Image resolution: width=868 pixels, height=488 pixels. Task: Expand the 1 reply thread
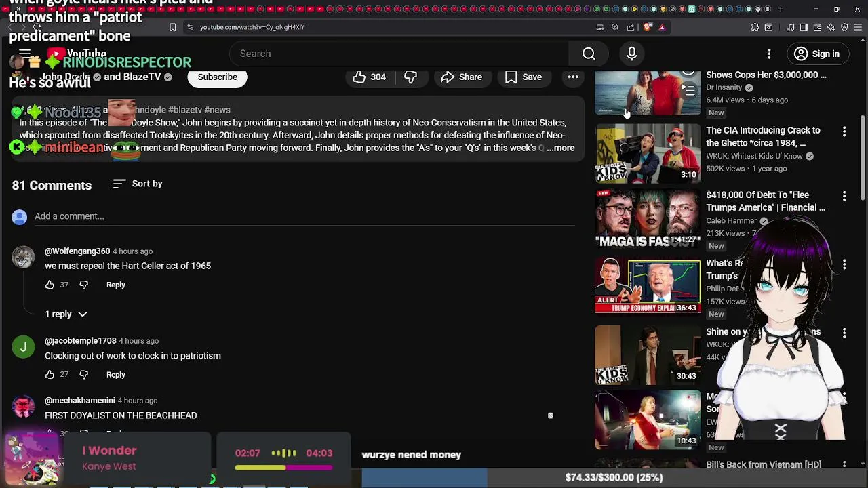tap(66, 314)
